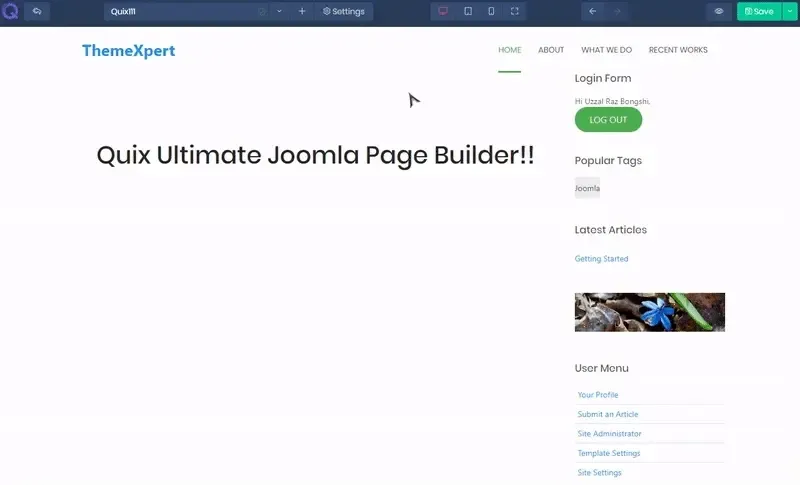Open Submit an Article link
The image size is (800, 485).
pyautogui.click(x=608, y=414)
